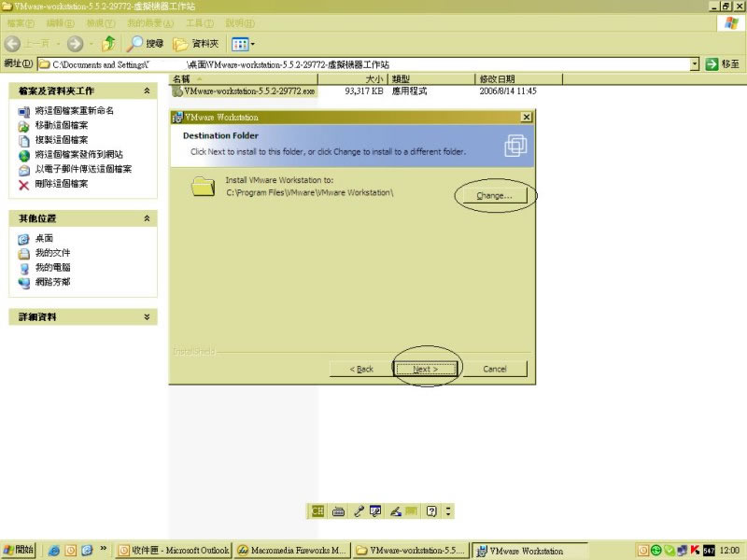Click the 移至 go button
Screen dimensions: 747x560
coord(723,64)
